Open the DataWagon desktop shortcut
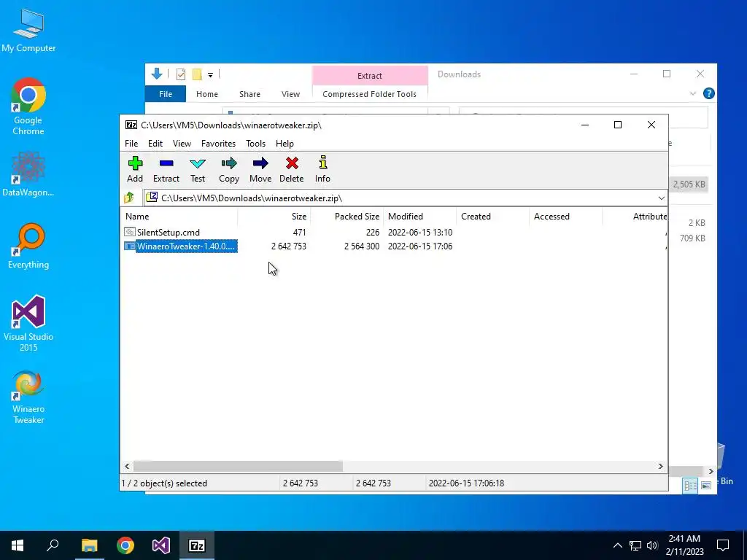This screenshot has height=560, width=747. (28, 174)
